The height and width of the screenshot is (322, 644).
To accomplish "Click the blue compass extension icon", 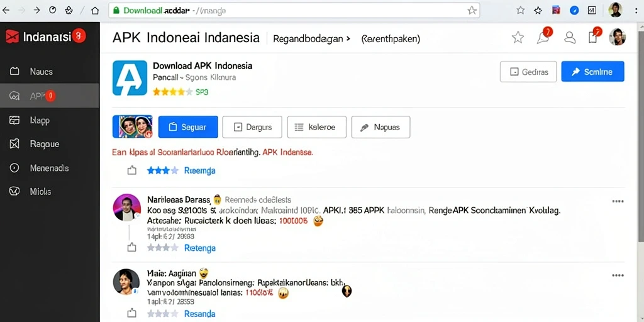I will coord(574,11).
